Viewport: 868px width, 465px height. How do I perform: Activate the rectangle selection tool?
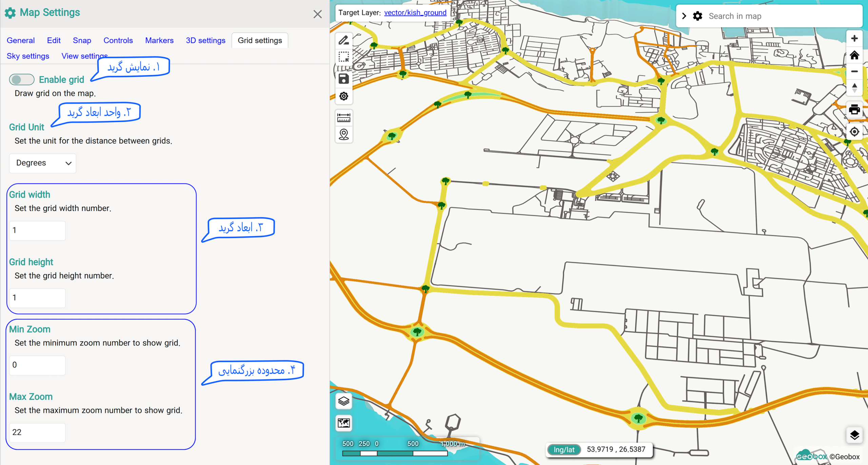coord(343,57)
